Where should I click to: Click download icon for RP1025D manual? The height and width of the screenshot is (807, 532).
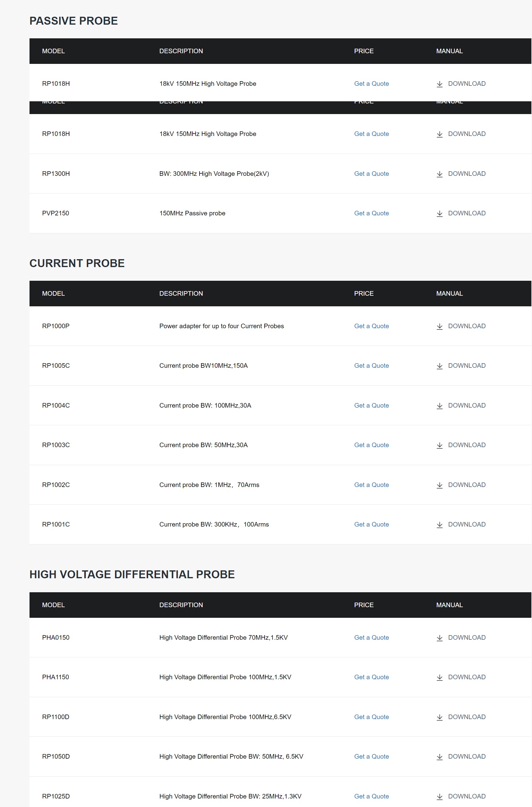pos(439,797)
